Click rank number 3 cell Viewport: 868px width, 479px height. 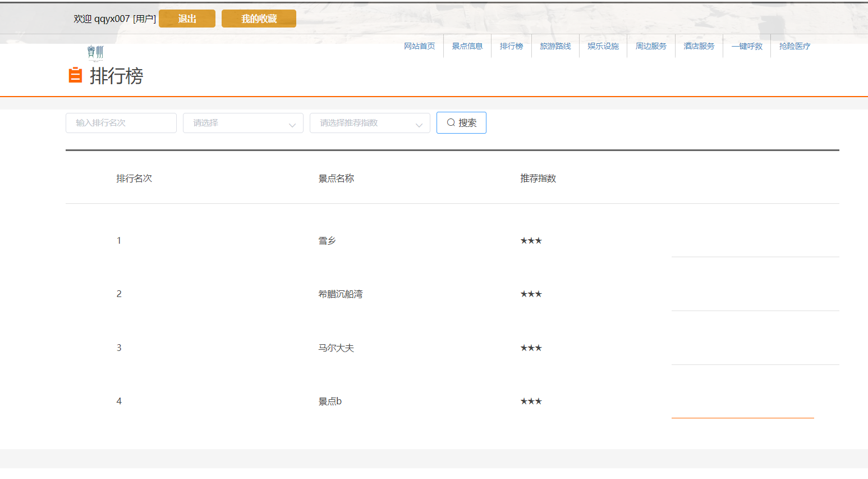pos(119,348)
